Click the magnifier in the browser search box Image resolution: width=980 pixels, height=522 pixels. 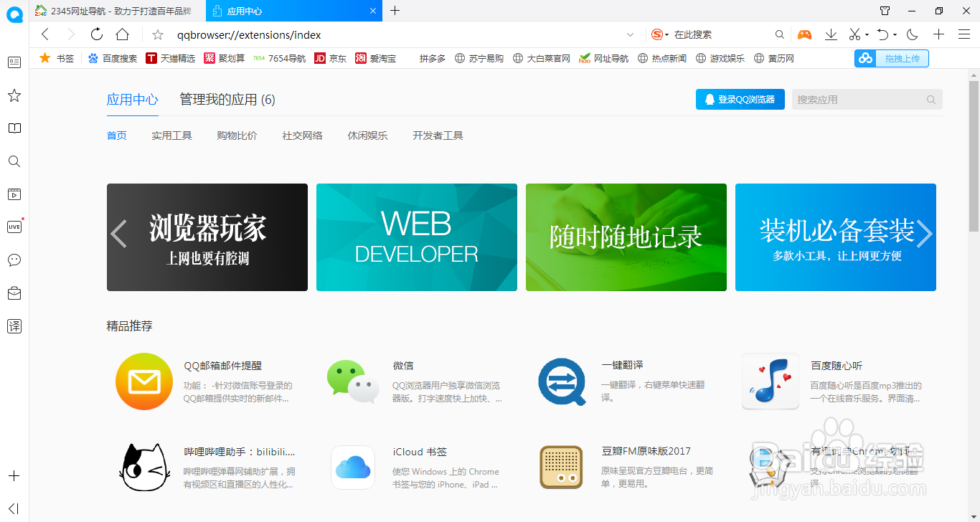click(780, 34)
